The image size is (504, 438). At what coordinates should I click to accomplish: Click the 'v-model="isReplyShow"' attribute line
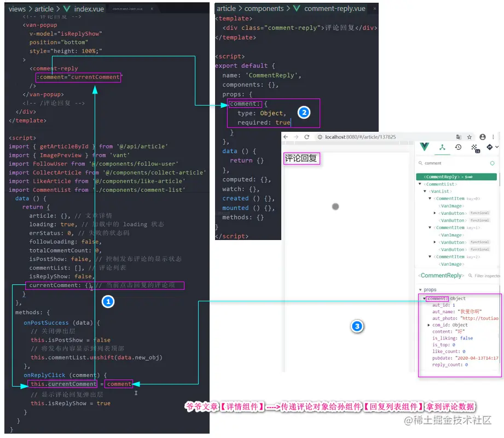coord(66,34)
